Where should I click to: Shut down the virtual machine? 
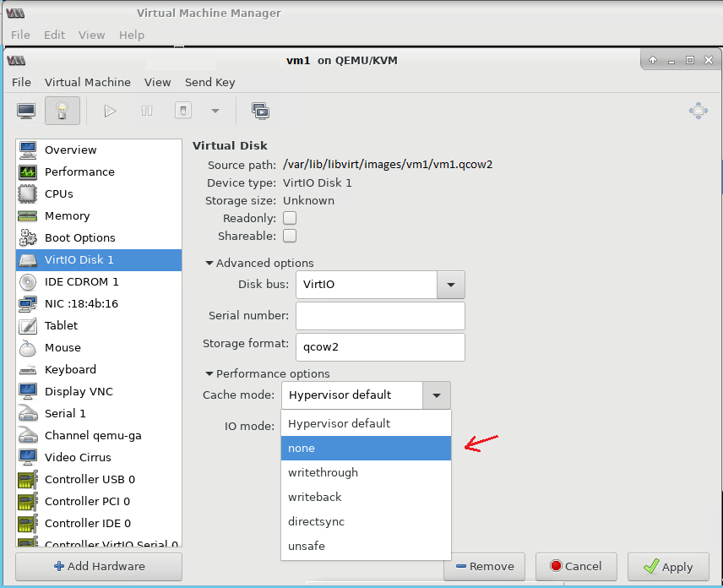182,110
